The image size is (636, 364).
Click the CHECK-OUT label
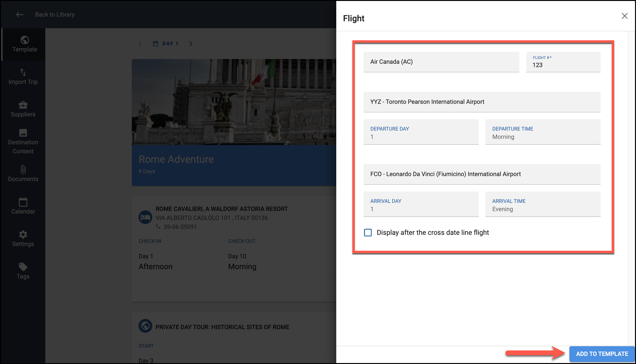242,241
